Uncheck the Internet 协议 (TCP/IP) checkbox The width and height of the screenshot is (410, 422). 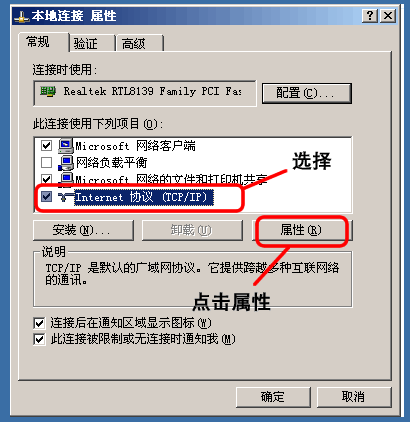coord(46,197)
